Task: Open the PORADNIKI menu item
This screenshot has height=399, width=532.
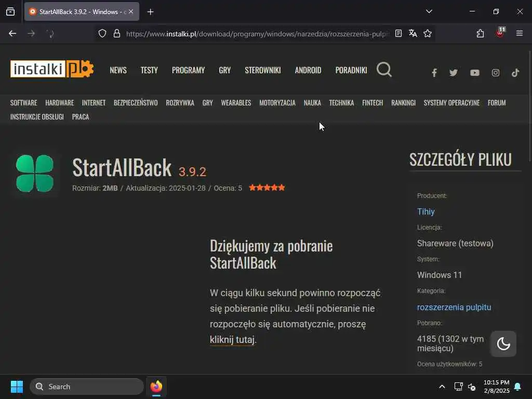Action: [351, 70]
